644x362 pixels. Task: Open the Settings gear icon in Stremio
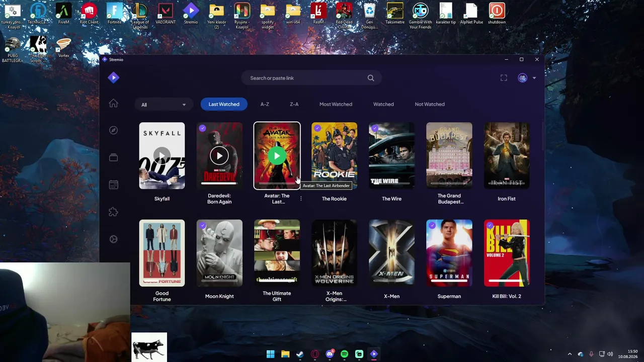click(x=113, y=239)
